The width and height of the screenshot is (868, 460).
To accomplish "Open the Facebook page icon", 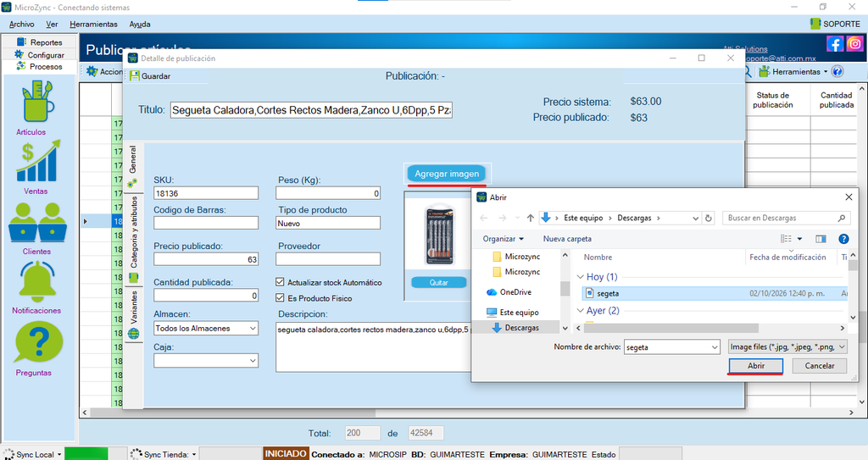I will tap(835, 43).
